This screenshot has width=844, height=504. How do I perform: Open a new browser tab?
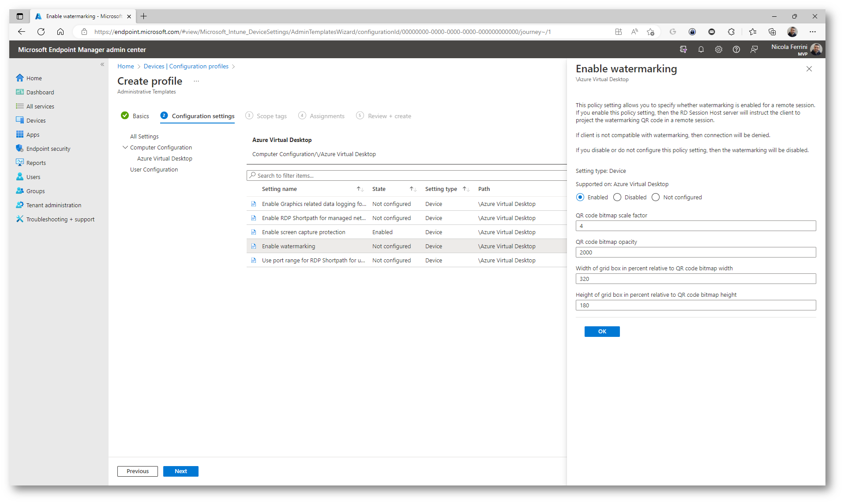pyautogui.click(x=143, y=16)
